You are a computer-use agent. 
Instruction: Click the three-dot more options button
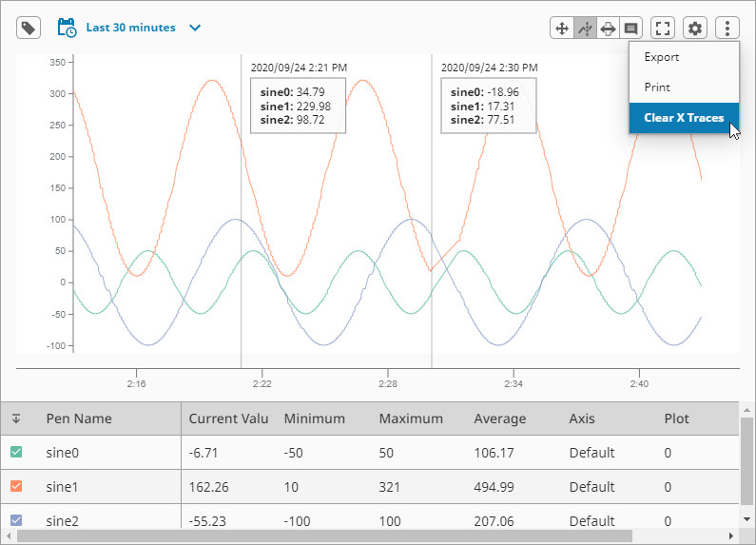(727, 29)
